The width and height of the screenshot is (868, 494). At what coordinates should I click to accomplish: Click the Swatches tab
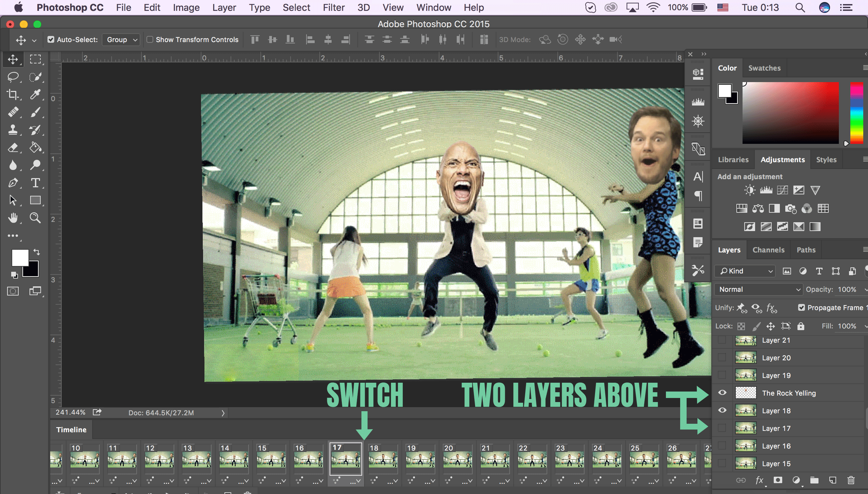(x=764, y=68)
